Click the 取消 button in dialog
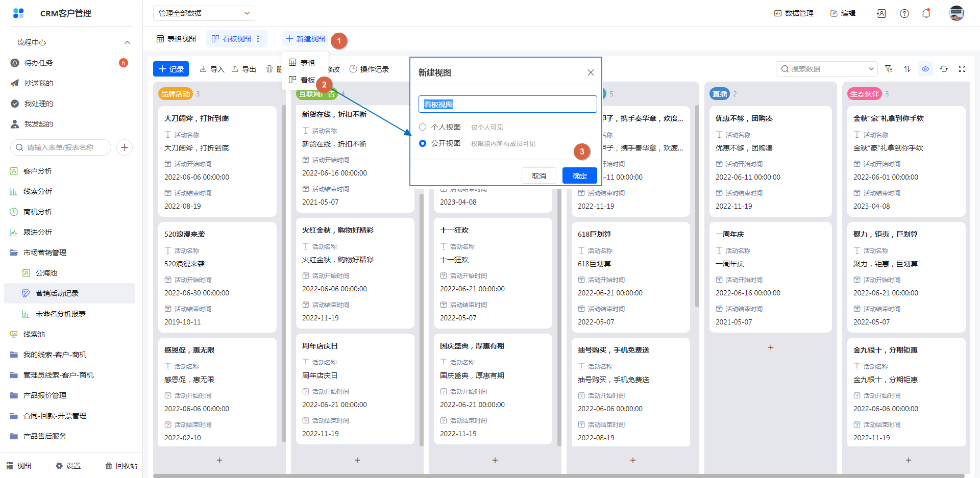Image resolution: width=980 pixels, height=478 pixels. point(538,176)
